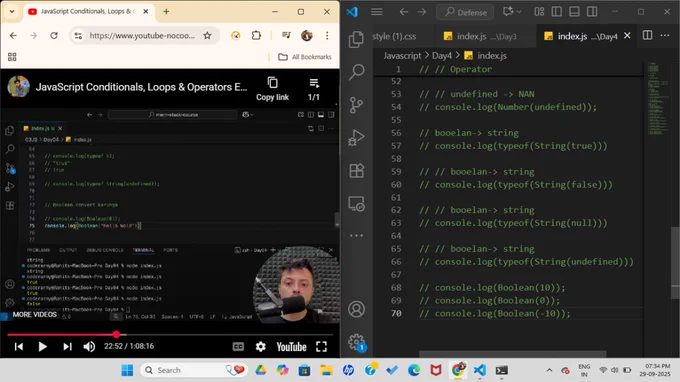Switch to style (1).css tab
Screen dimensions: 680x382
(x=395, y=36)
